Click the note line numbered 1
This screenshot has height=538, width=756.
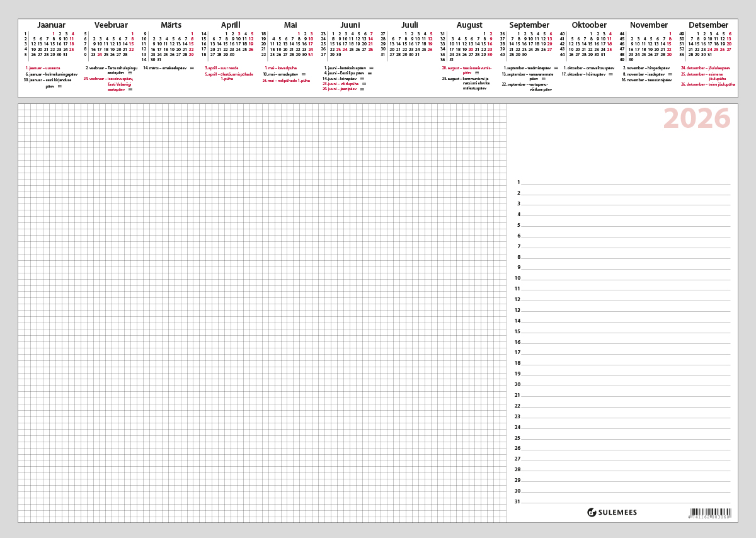(x=625, y=183)
